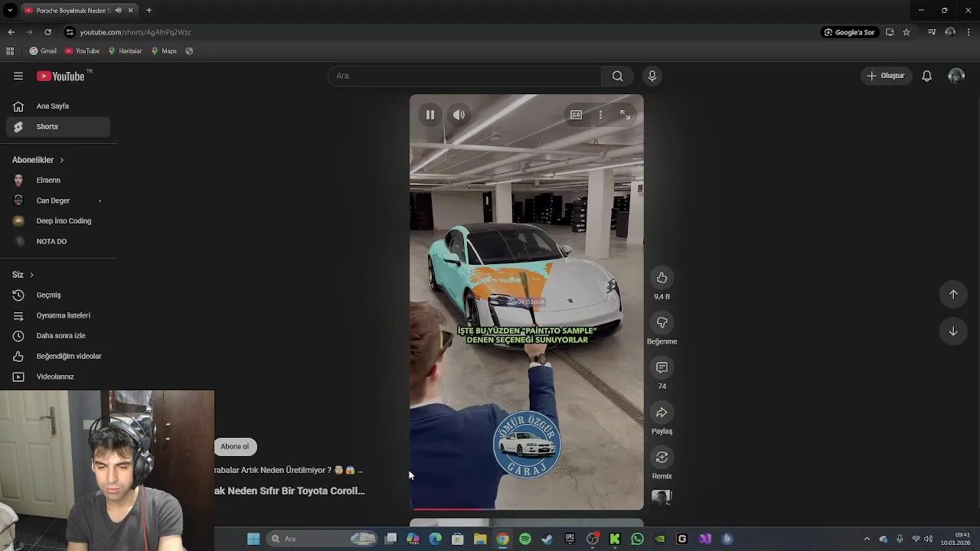Toggle closed captions on the Short

[x=576, y=115]
